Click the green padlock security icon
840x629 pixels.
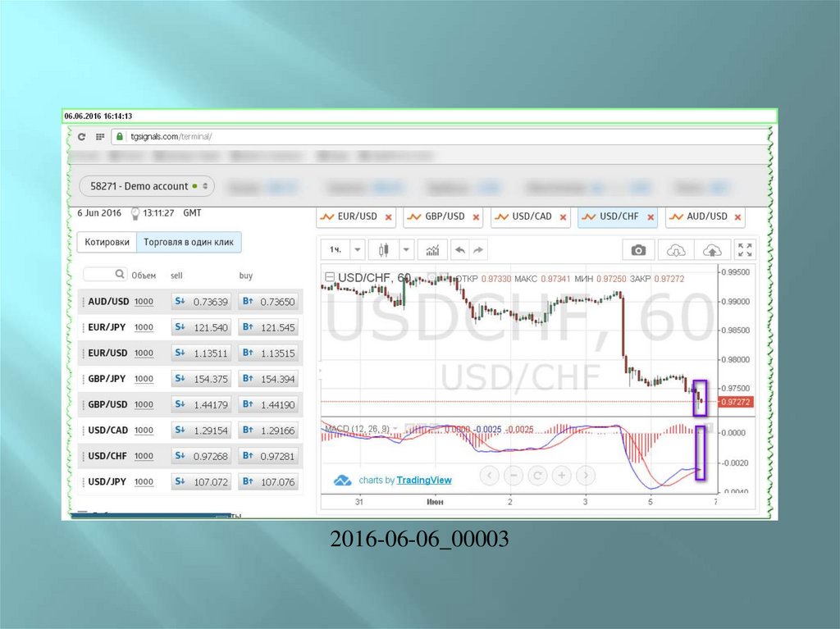coord(120,137)
